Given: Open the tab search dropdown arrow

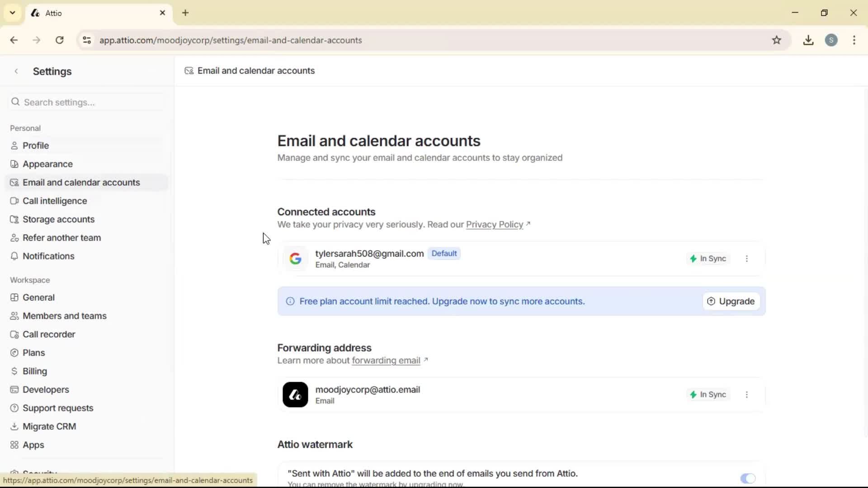Looking at the screenshot, I should (13, 13).
